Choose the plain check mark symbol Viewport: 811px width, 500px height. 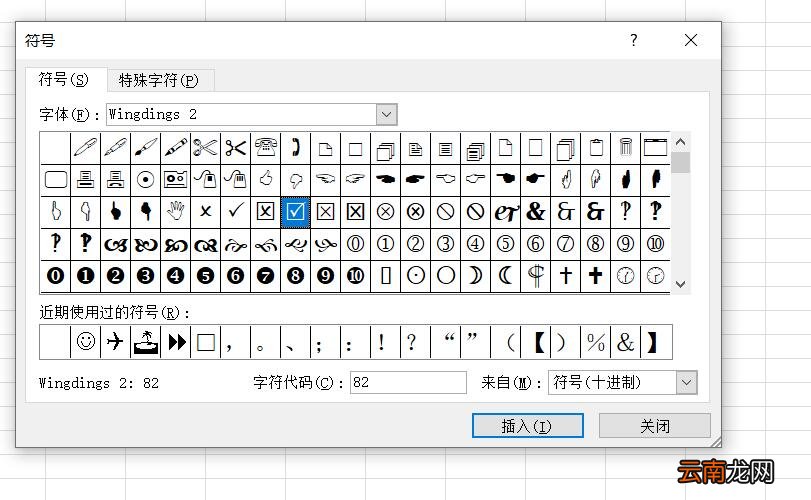click(235, 212)
